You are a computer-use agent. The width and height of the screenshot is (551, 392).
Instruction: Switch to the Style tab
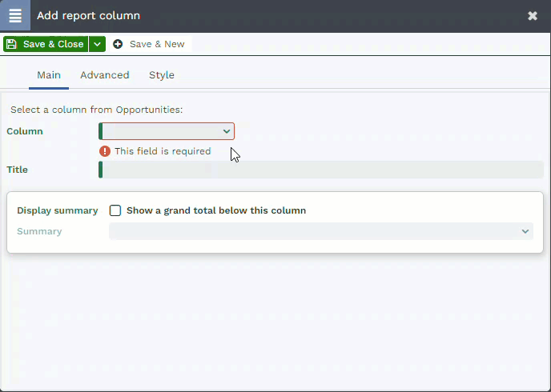pyautogui.click(x=162, y=74)
